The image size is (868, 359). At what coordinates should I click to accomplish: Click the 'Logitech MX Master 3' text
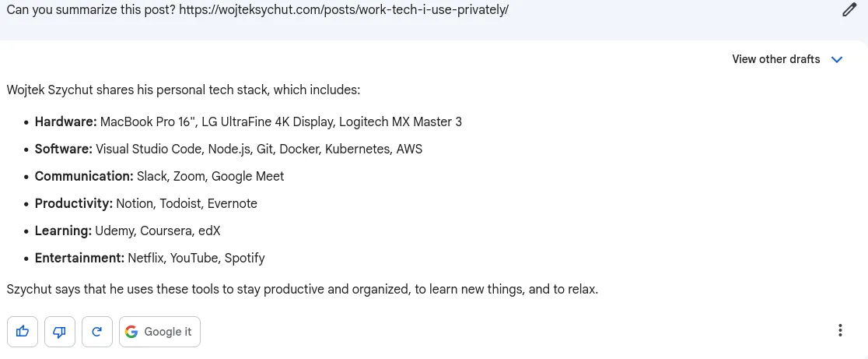pos(401,122)
